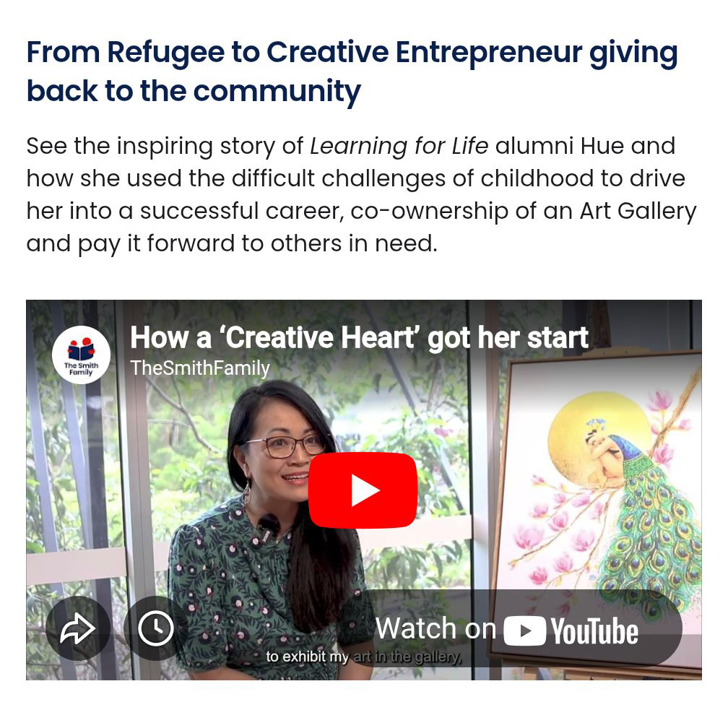Play the video with the red YouTube button
The width and height of the screenshot is (728, 728).
click(x=363, y=490)
